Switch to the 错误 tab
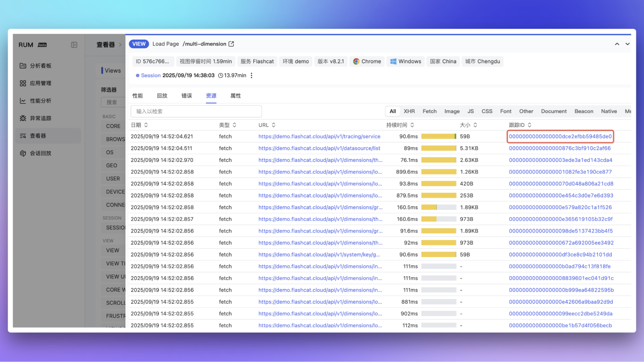Screen dimensions: 644x362 tap(187, 96)
